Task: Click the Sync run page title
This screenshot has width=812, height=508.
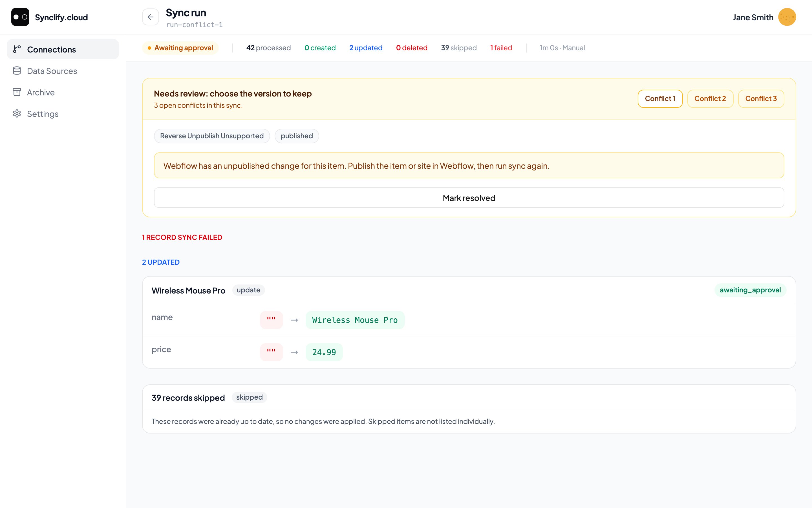Action: (x=186, y=13)
